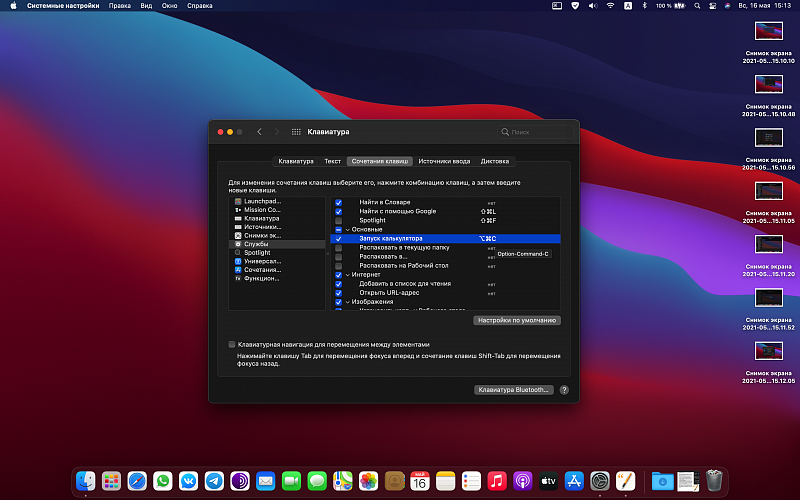Launch Telegram from the Dock

(x=214, y=481)
